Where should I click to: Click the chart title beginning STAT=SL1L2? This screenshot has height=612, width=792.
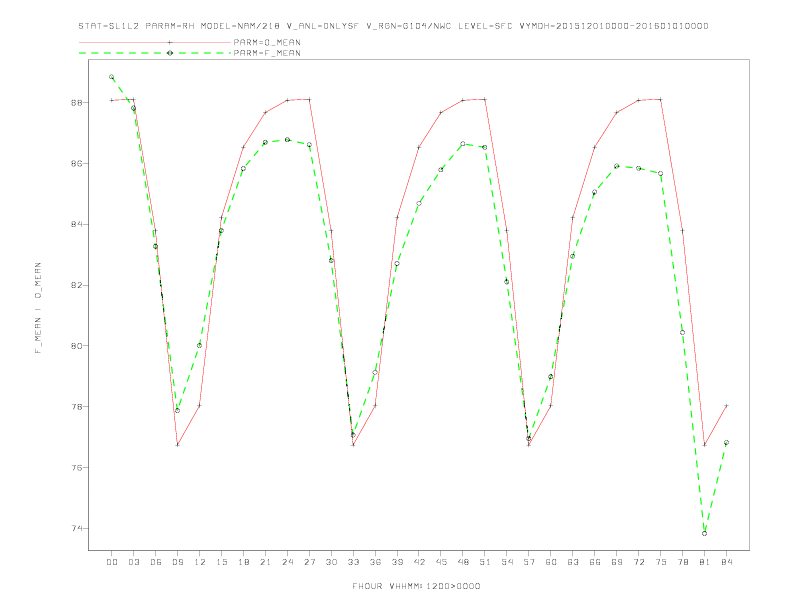point(393,26)
